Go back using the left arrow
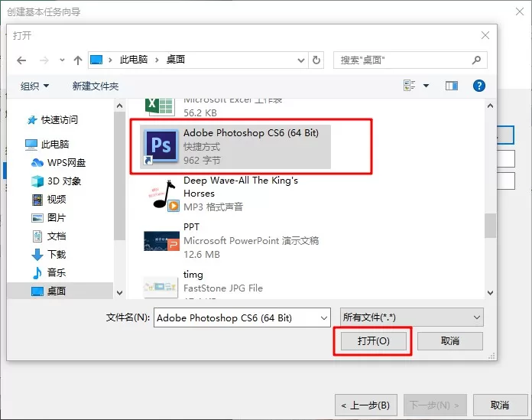532x420 pixels. (21, 60)
